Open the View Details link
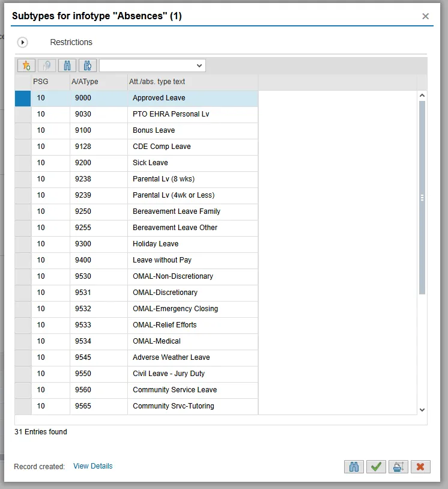The width and height of the screenshot is (448, 489). 92,466
